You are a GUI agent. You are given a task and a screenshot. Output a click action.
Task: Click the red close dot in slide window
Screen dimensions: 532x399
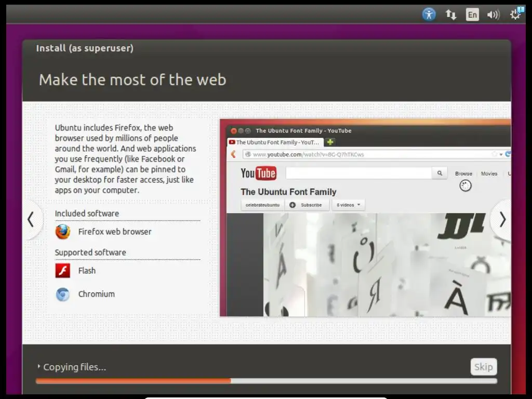coord(234,131)
